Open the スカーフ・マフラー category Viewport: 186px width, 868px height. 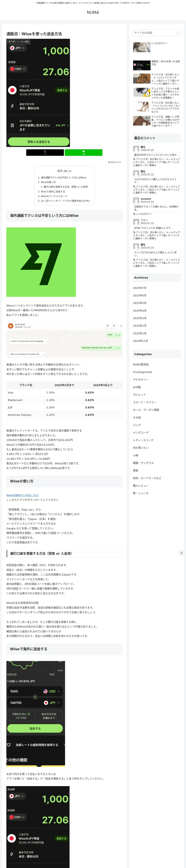pyautogui.click(x=144, y=402)
